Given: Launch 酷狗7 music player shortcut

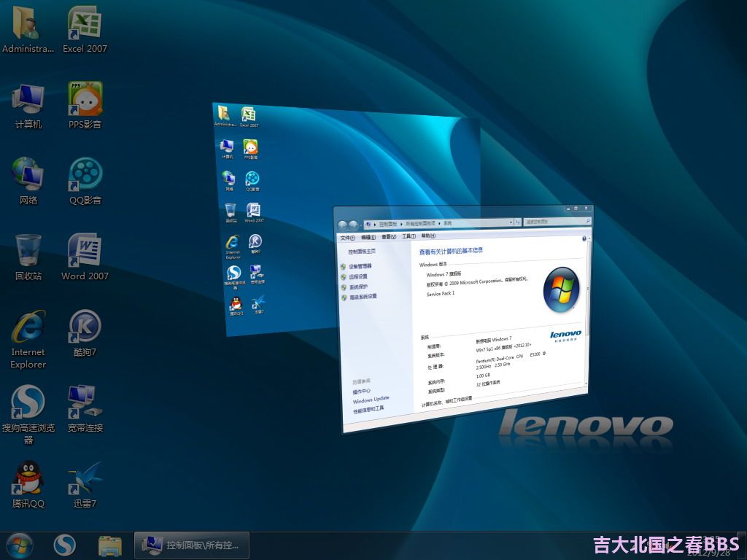Looking at the screenshot, I should 85,333.
